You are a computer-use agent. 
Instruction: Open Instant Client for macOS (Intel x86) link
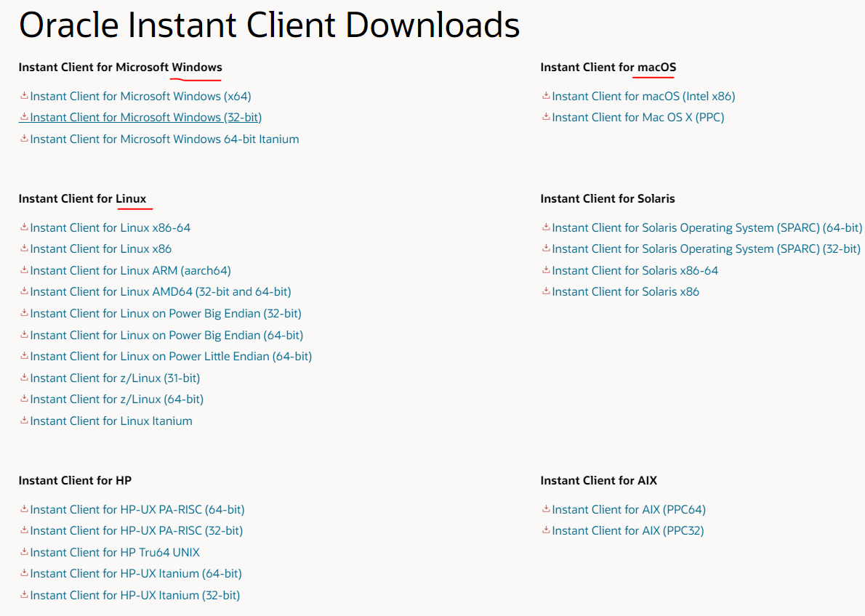coord(643,96)
